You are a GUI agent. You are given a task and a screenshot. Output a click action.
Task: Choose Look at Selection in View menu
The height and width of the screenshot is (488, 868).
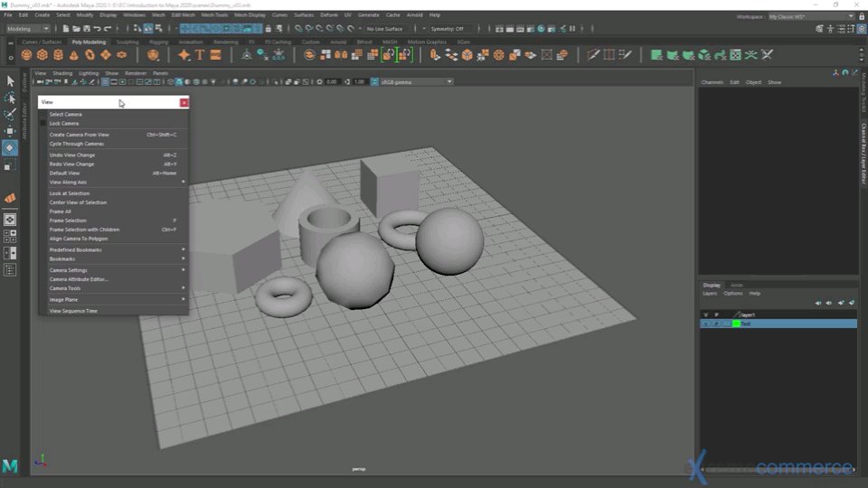coord(114,193)
